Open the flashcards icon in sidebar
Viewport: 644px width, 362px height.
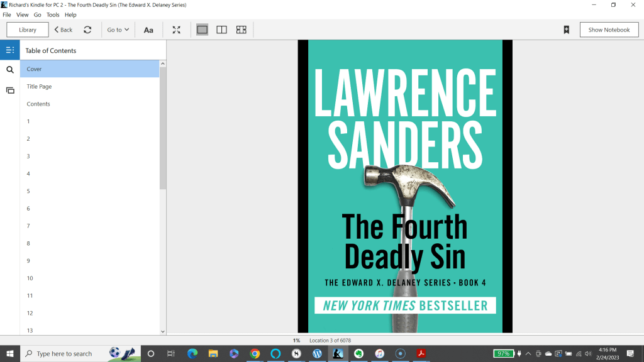click(10, 90)
